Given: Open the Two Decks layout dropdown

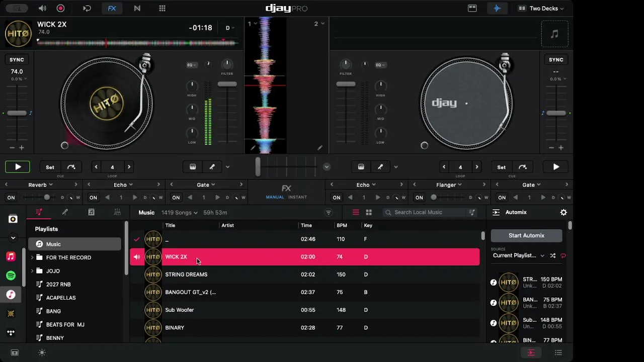Looking at the screenshot, I should [541, 8].
